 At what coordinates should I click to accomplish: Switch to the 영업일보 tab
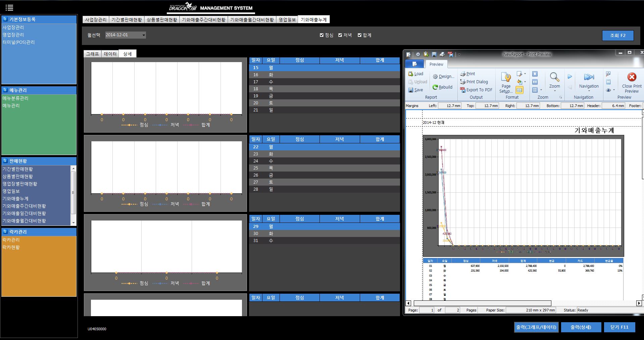point(287,20)
